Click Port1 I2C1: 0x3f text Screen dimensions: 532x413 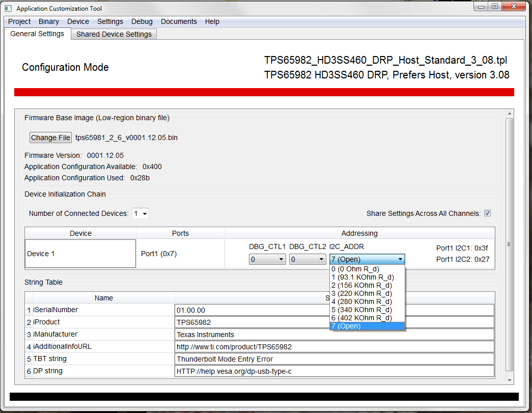pyautogui.click(x=462, y=248)
